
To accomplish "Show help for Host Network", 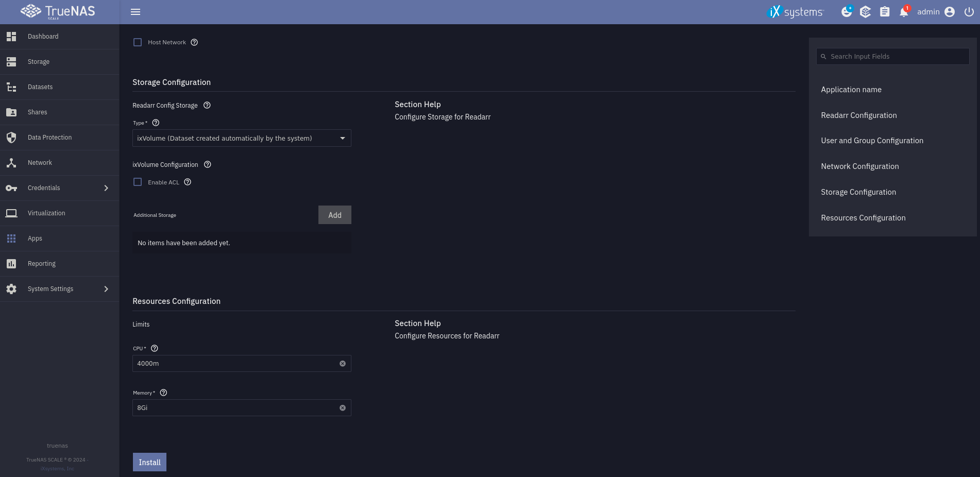I will [194, 42].
